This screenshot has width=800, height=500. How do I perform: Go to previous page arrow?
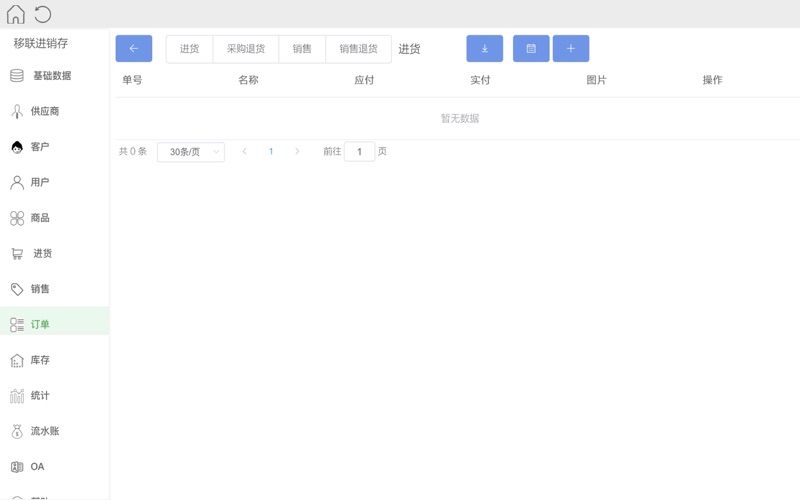point(244,152)
